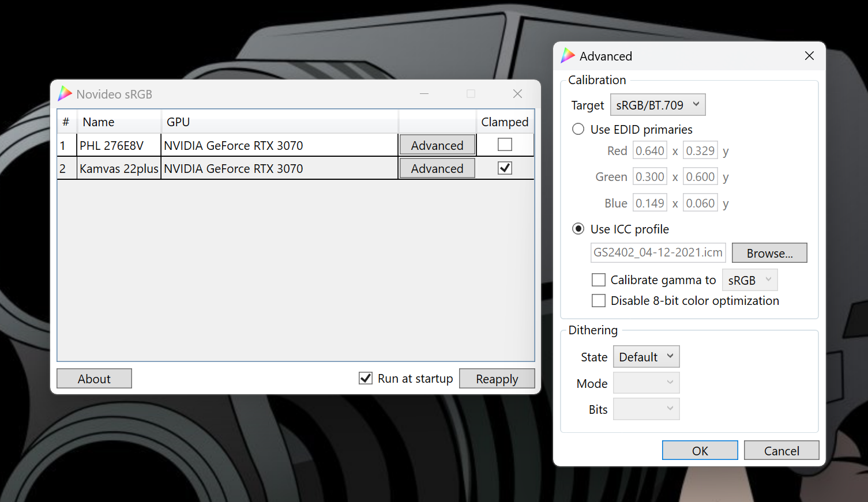Enable Calibrate gamma to checkbox
Image resolution: width=868 pixels, height=502 pixels.
pyautogui.click(x=599, y=280)
